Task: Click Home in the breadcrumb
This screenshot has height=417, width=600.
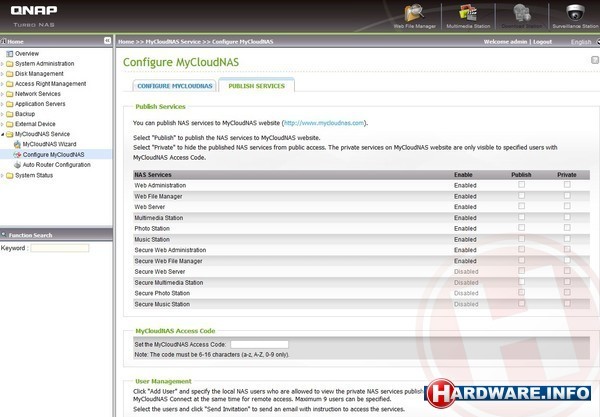Action: pyautogui.click(x=126, y=42)
